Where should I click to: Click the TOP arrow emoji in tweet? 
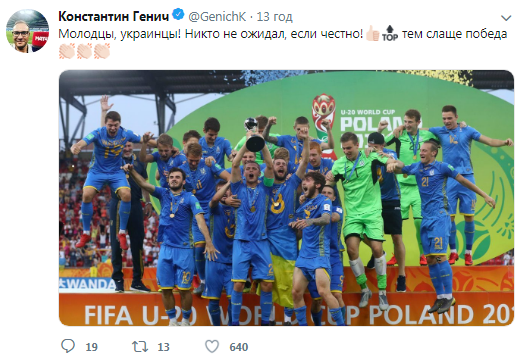[390, 34]
